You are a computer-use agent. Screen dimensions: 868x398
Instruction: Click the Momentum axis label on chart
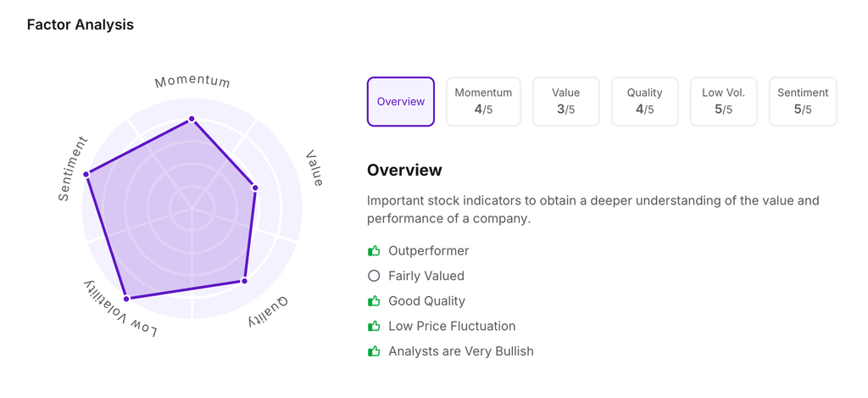[192, 81]
